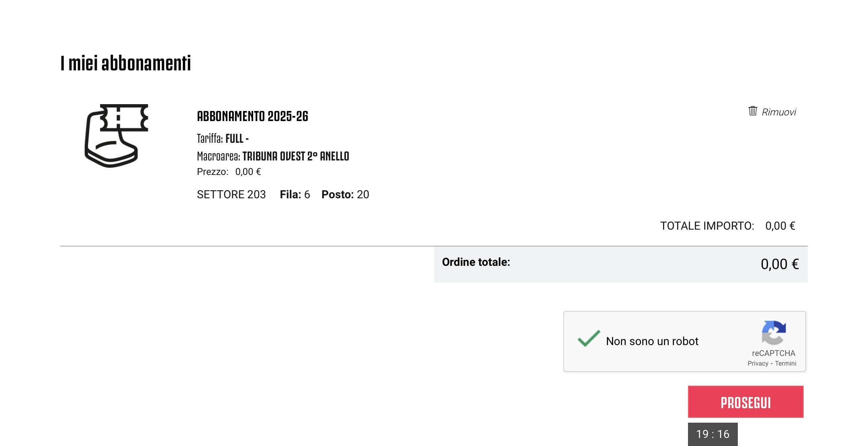
Task: Click the reCAPTCHA logo
Action: point(774,333)
